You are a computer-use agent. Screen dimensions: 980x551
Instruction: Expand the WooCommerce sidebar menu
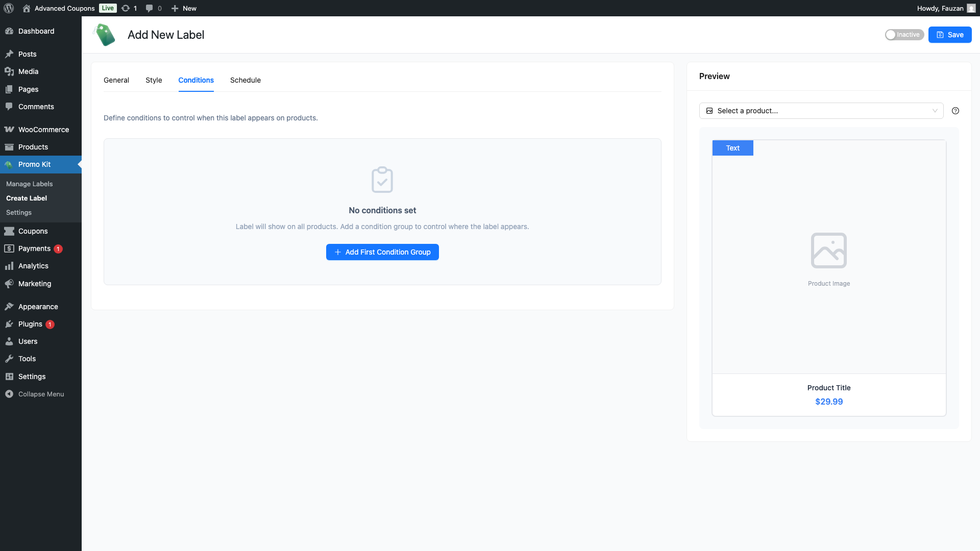(x=43, y=130)
